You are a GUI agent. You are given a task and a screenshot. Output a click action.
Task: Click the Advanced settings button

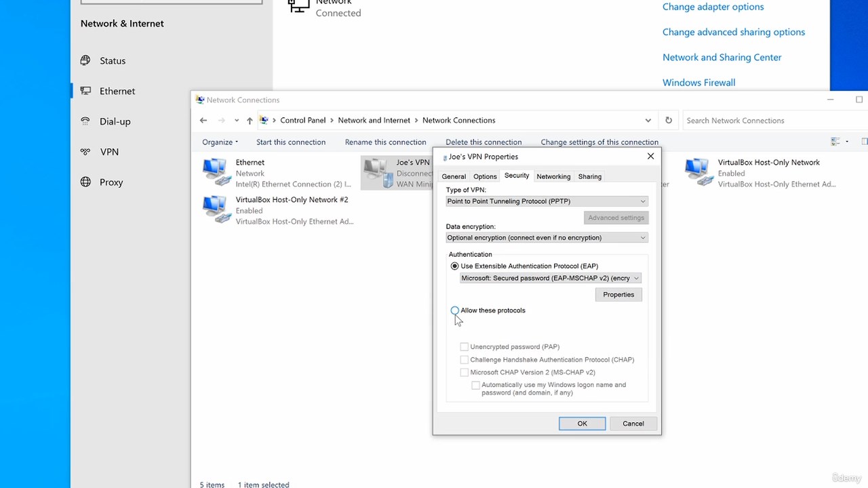pyautogui.click(x=616, y=218)
